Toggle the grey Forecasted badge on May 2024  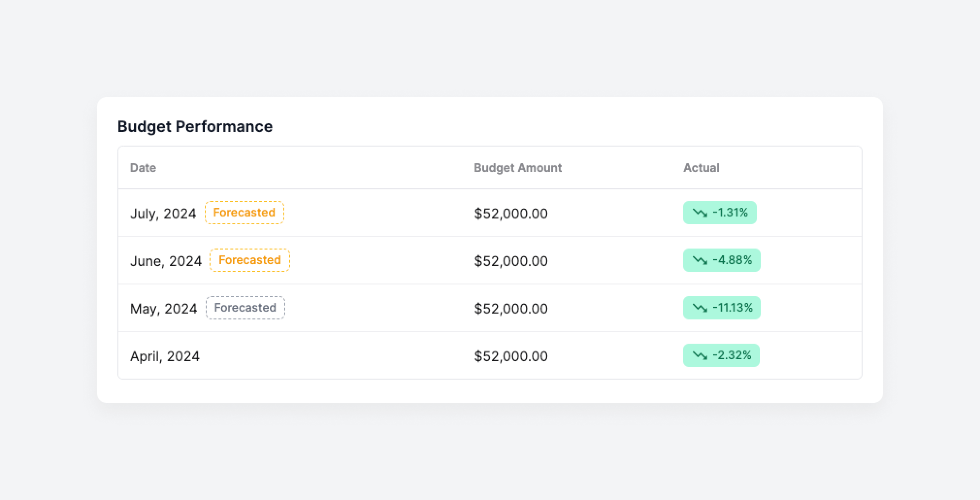245,307
